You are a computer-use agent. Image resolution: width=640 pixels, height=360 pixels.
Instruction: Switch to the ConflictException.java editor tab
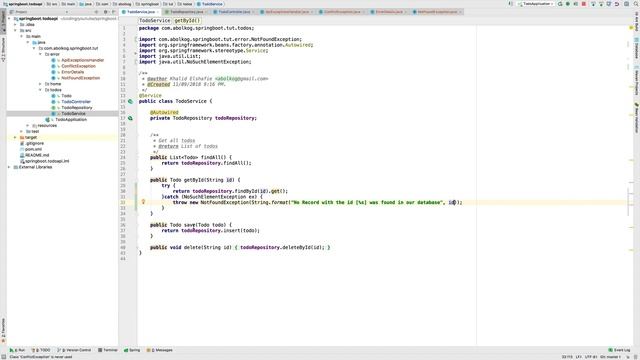[342, 12]
